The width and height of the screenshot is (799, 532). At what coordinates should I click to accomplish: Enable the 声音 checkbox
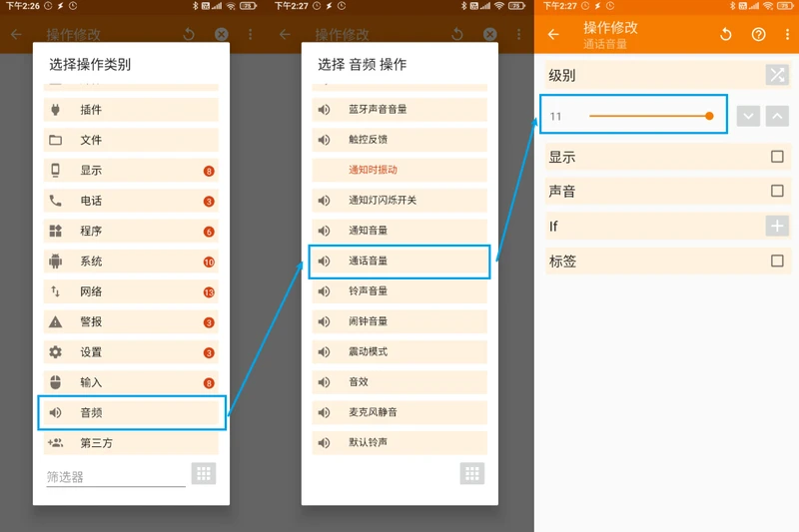[x=777, y=191]
